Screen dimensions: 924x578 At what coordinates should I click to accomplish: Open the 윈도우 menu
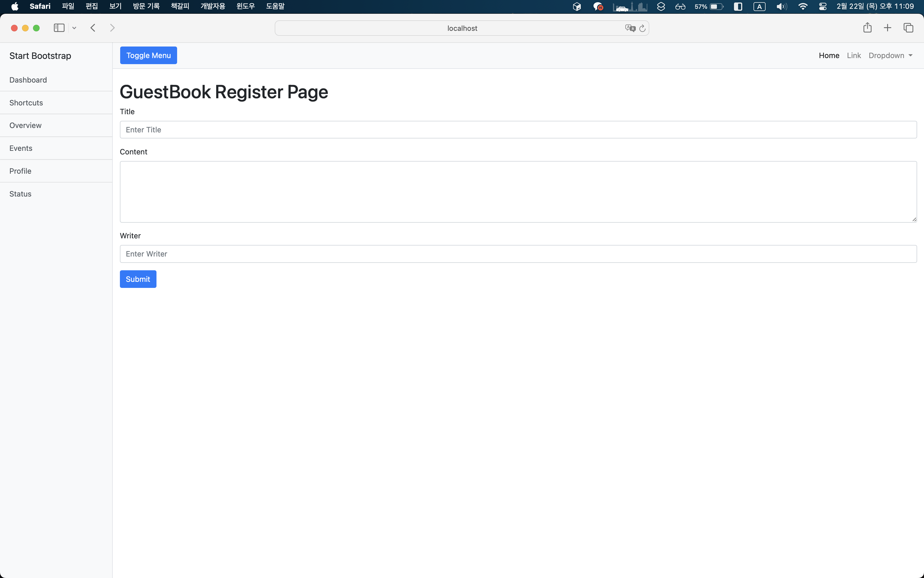tap(246, 7)
